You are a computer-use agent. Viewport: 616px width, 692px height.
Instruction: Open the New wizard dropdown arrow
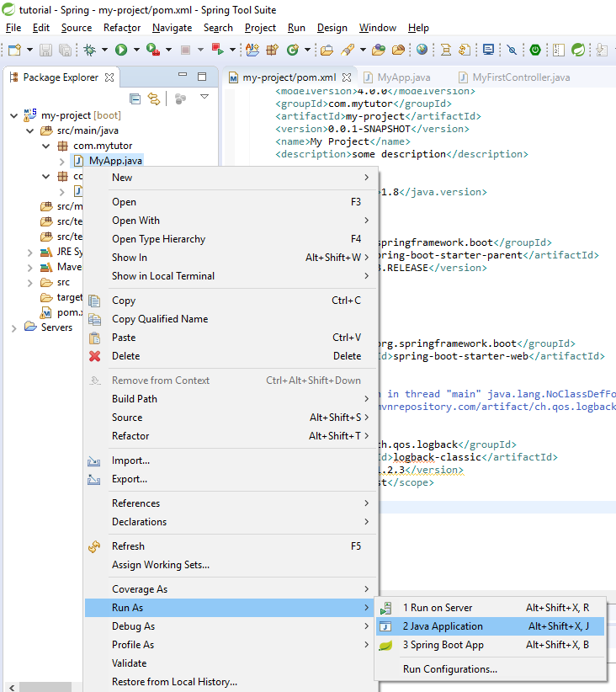pos(29,50)
